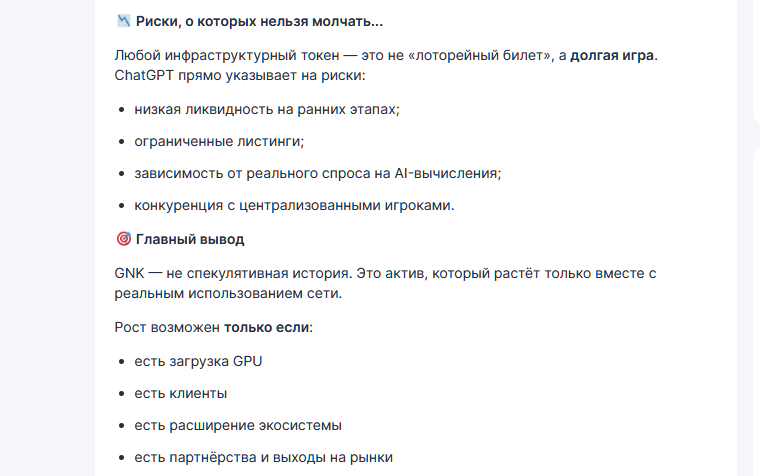The width and height of the screenshot is (760, 476).
Task: Click bullet 'есть загрузка GPU'
Action: 198,362
